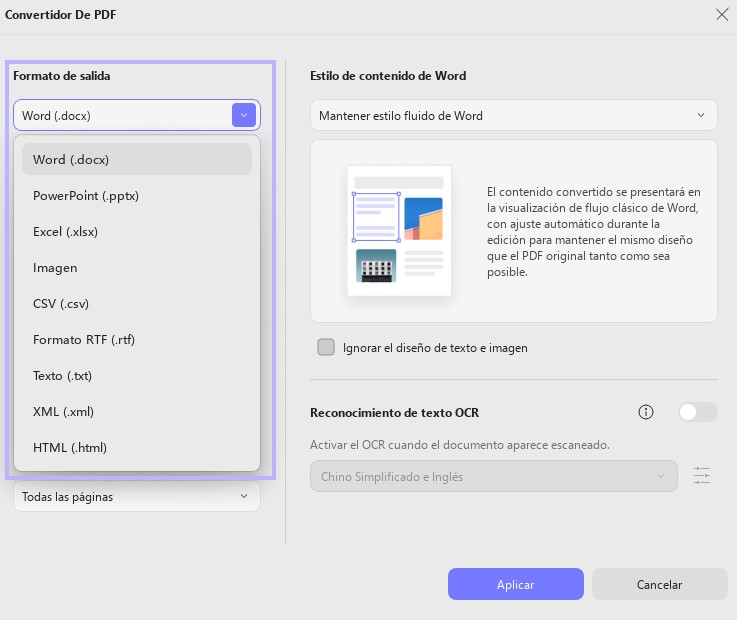Select Word (.docx) from the format list
The width and height of the screenshot is (737, 620).
(137, 159)
